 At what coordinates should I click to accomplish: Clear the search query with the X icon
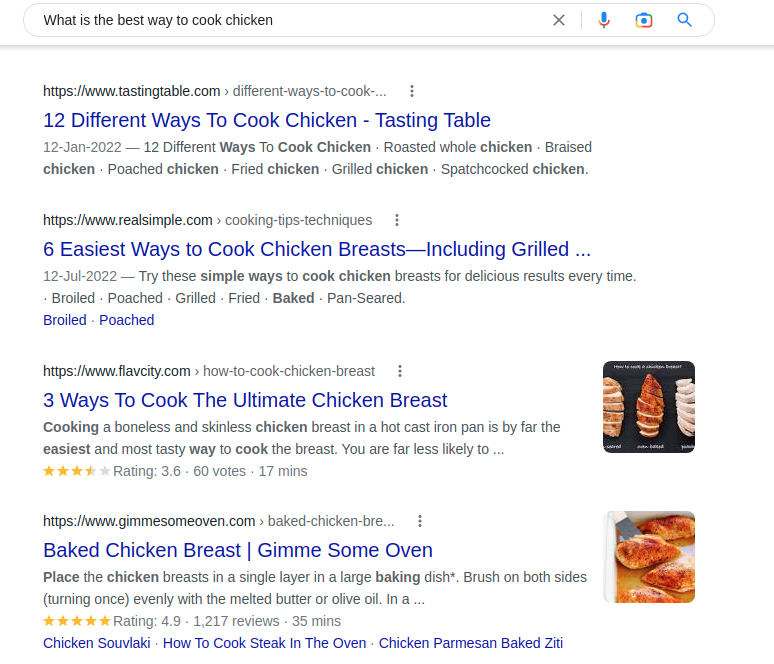(559, 20)
